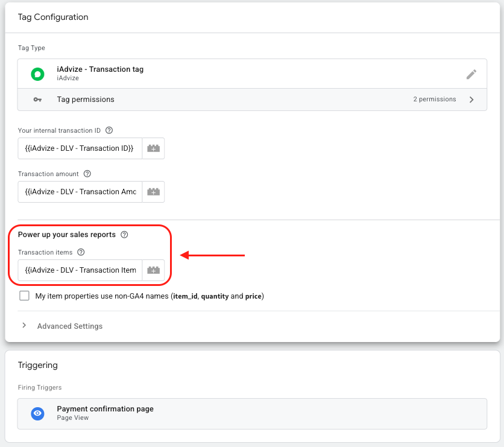Open the Payment confirmation page trigger
504x447 pixels.
pyautogui.click(x=105, y=409)
